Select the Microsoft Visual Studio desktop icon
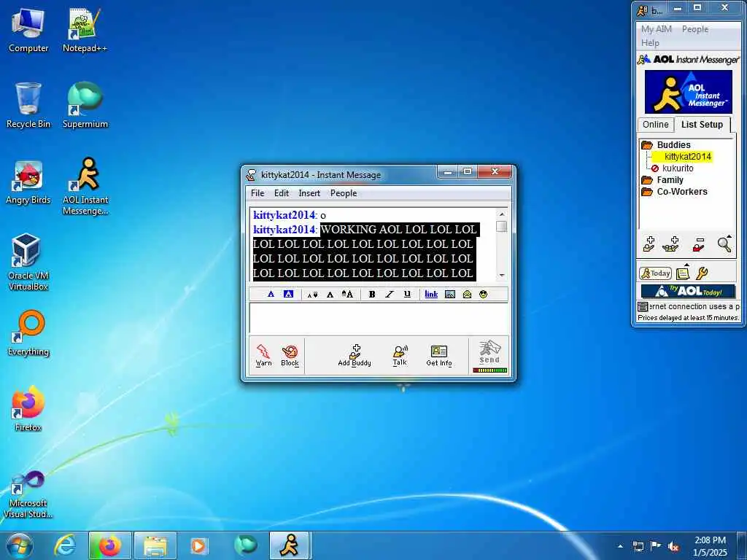 coord(28,494)
